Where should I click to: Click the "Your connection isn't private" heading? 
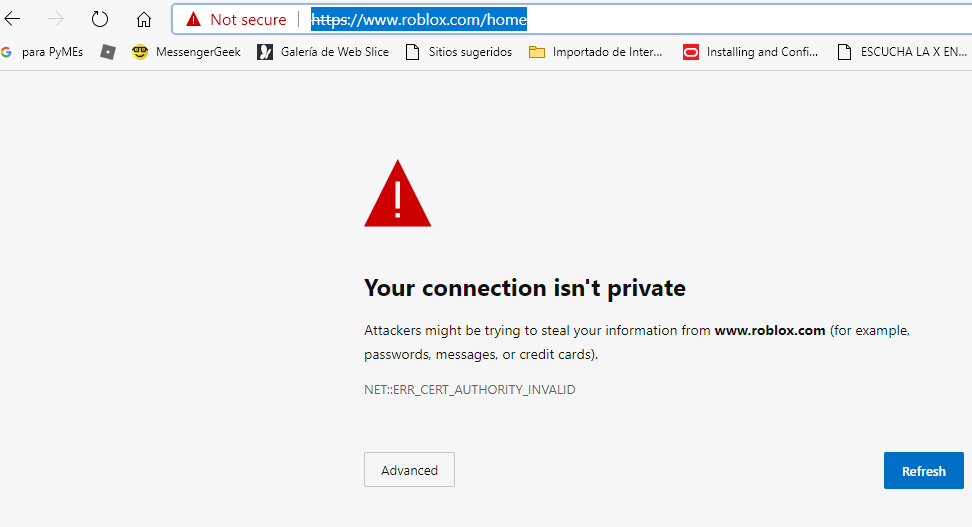[x=524, y=289]
